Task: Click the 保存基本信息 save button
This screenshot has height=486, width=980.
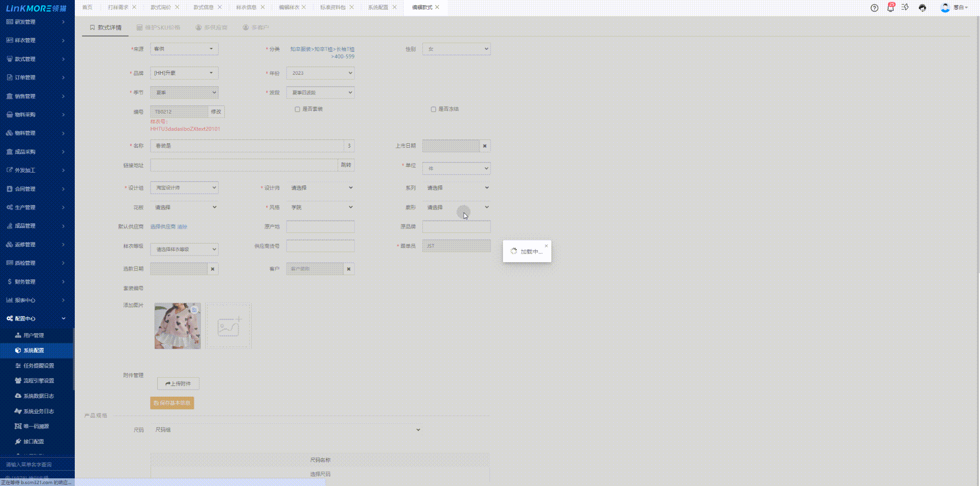Action: pos(172,403)
